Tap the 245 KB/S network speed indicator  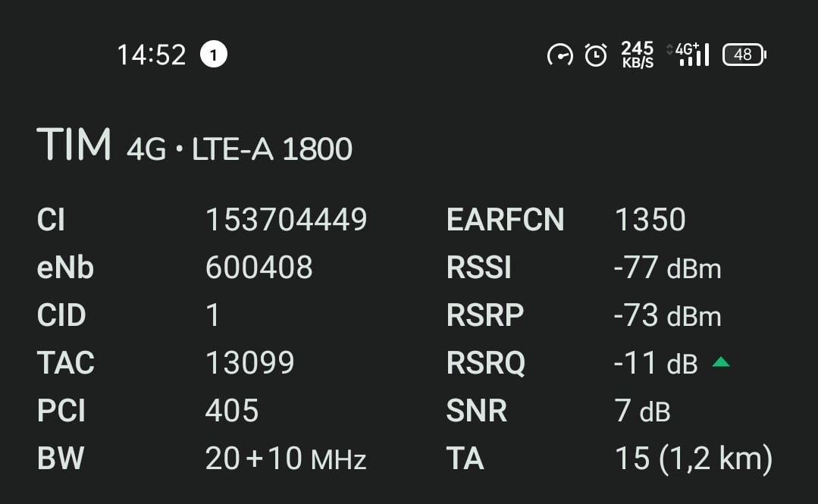pyautogui.click(x=637, y=55)
